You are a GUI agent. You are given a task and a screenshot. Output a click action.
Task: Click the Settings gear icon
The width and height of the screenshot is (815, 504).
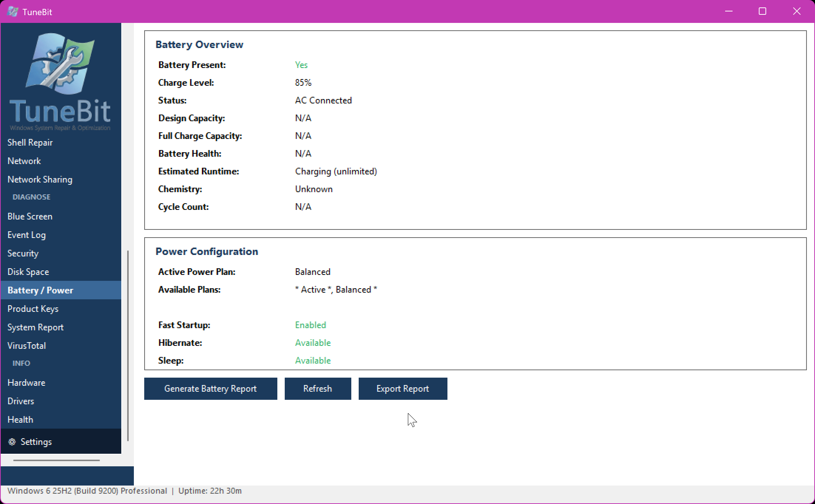coord(12,442)
